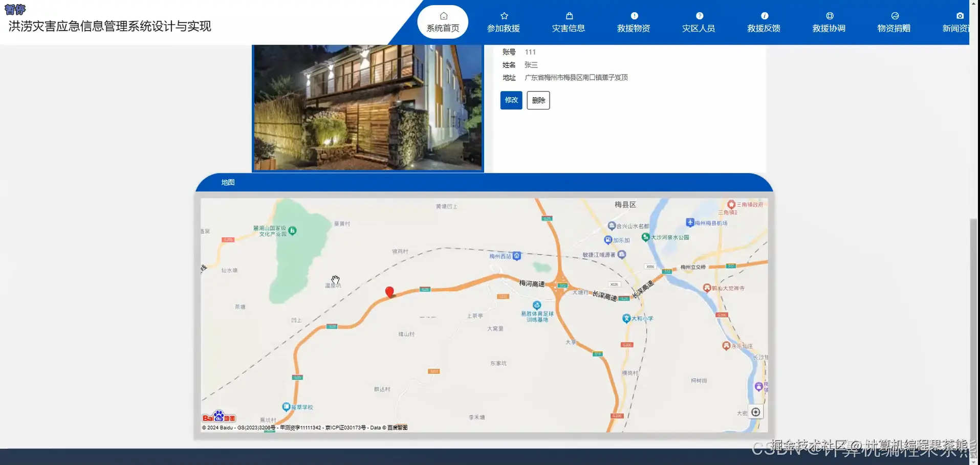Click the 横岗村 village label
980x465 pixels.
coord(630,373)
